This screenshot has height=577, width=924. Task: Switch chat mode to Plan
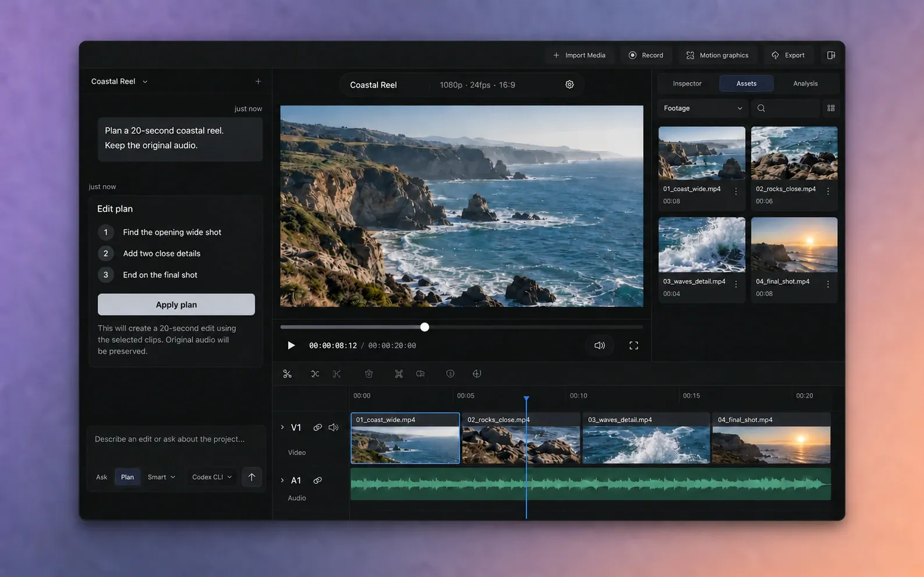128,477
